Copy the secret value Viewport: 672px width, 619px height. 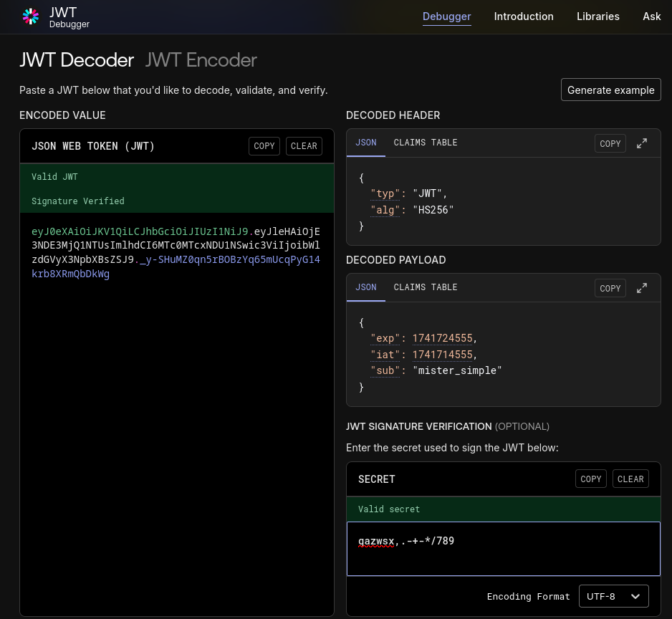point(590,479)
